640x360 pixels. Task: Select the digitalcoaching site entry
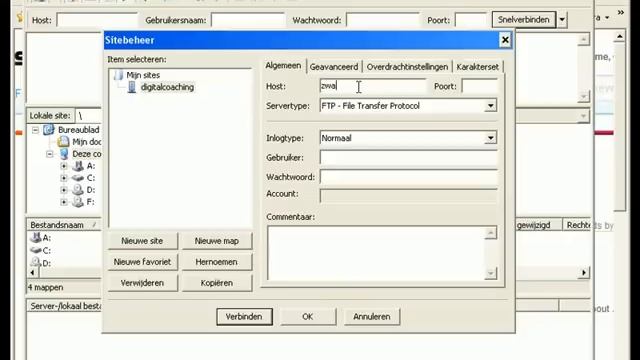pyautogui.click(x=167, y=87)
